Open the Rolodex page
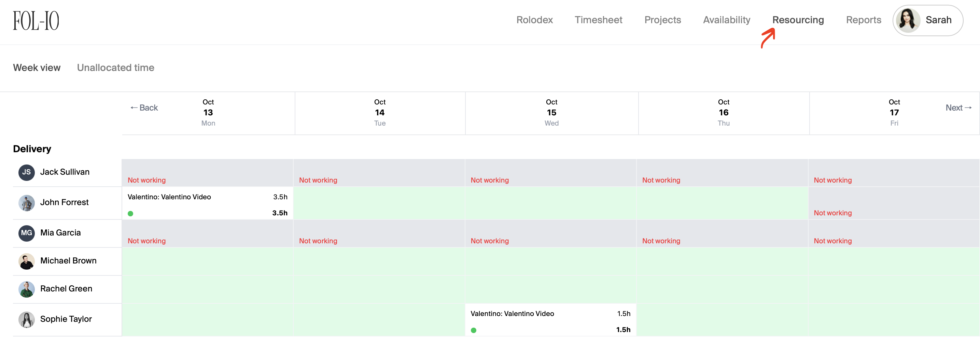 pos(534,20)
